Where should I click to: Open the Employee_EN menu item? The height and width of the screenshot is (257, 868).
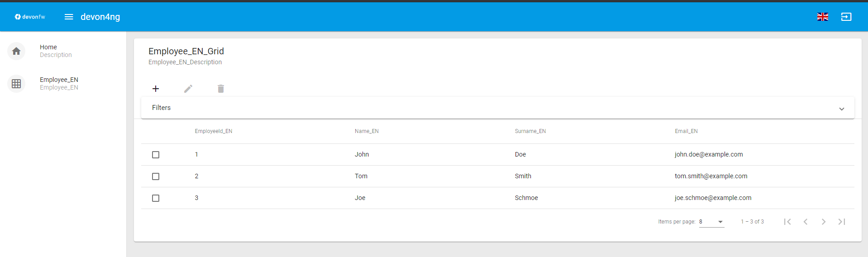tap(59, 80)
